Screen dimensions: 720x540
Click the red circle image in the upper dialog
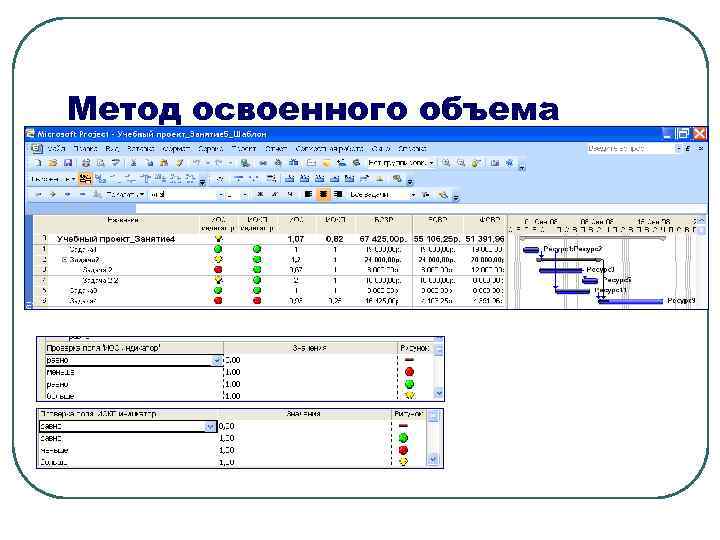409,371
